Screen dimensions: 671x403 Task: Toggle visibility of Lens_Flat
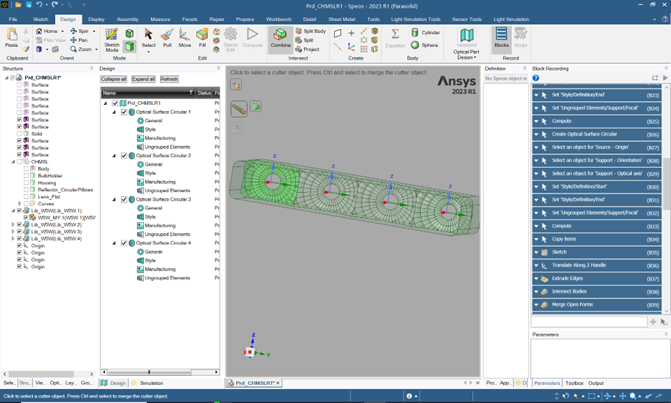pyautogui.click(x=26, y=197)
